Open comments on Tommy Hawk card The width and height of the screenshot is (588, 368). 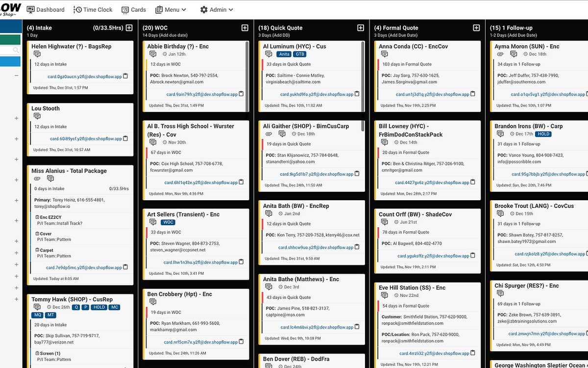37,307
